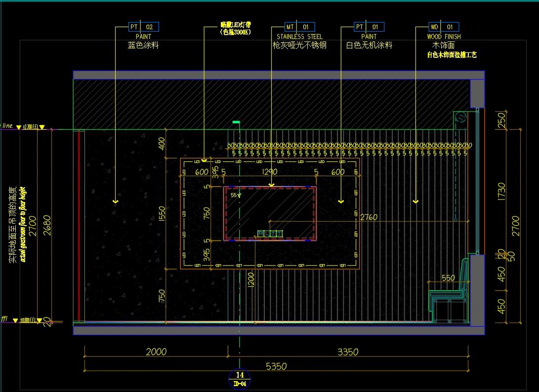Click the 5350 overall width dimension

(x=276, y=366)
